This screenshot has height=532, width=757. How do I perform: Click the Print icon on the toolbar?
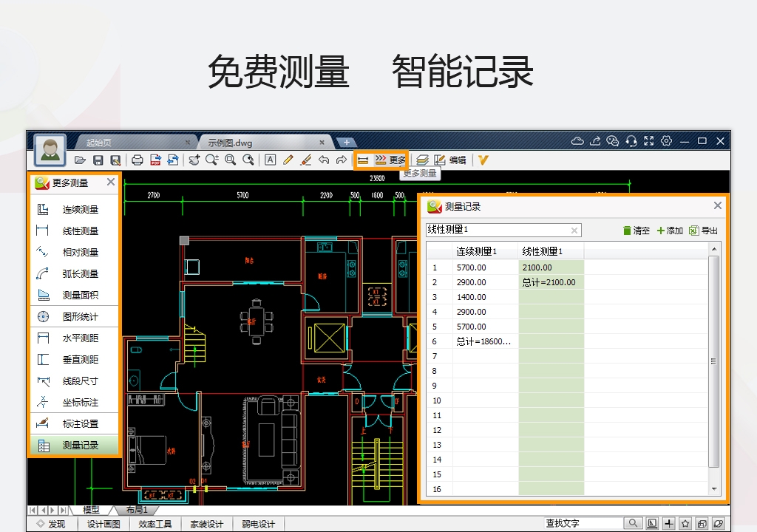point(137,159)
